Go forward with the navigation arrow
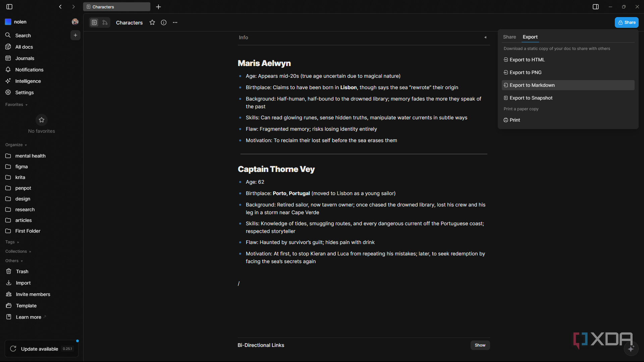 [73, 7]
